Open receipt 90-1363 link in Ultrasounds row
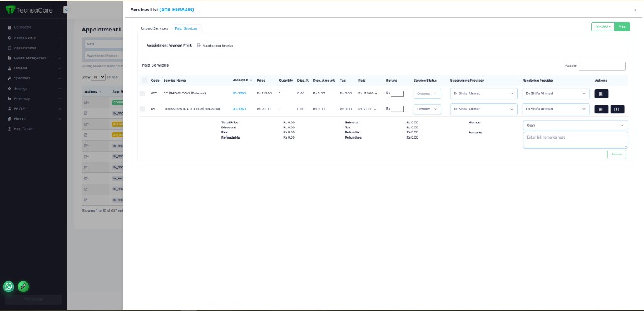The height and width of the screenshot is (311, 644). coord(239,109)
